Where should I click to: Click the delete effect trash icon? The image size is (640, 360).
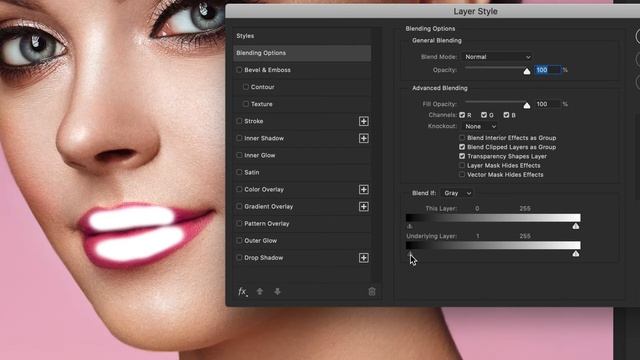(372, 291)
